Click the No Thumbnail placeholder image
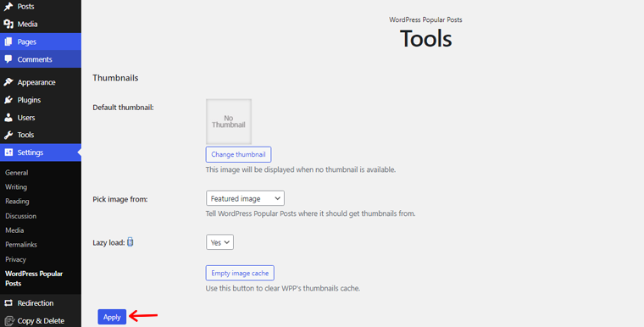Viewport: 644px width, 327px height. pyautogui.click(x=229, y=122)
